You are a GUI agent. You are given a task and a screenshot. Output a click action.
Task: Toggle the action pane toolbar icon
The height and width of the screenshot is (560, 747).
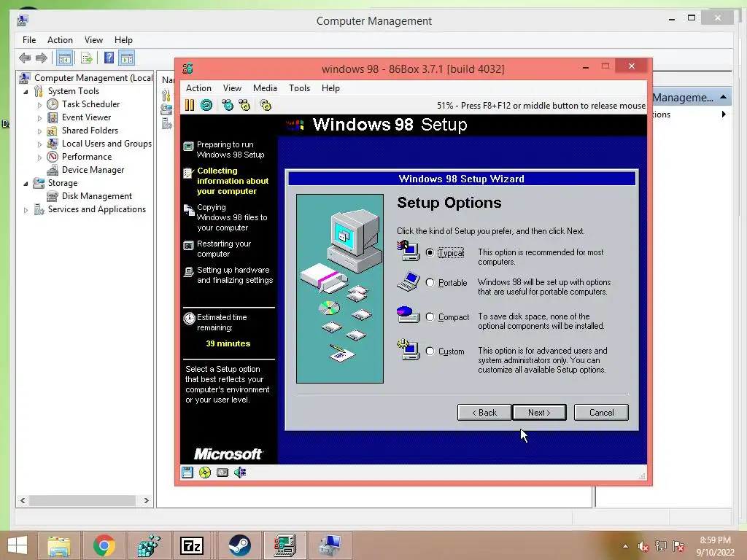click(x=127, y=58)
